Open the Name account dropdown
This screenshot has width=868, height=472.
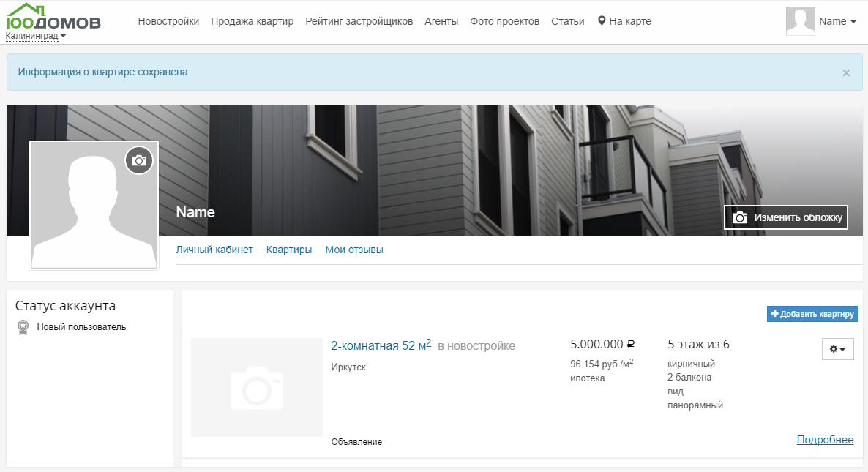click(x=837, y=21)
